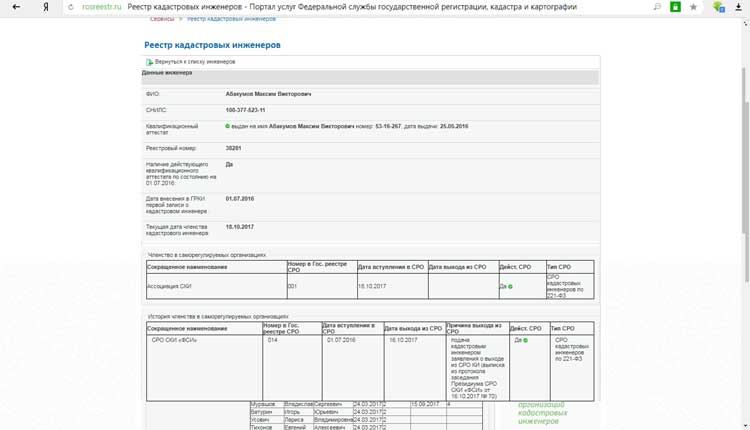Bookmark the page with the star icon
Viewport: 750px width, 430px height.
693,7
